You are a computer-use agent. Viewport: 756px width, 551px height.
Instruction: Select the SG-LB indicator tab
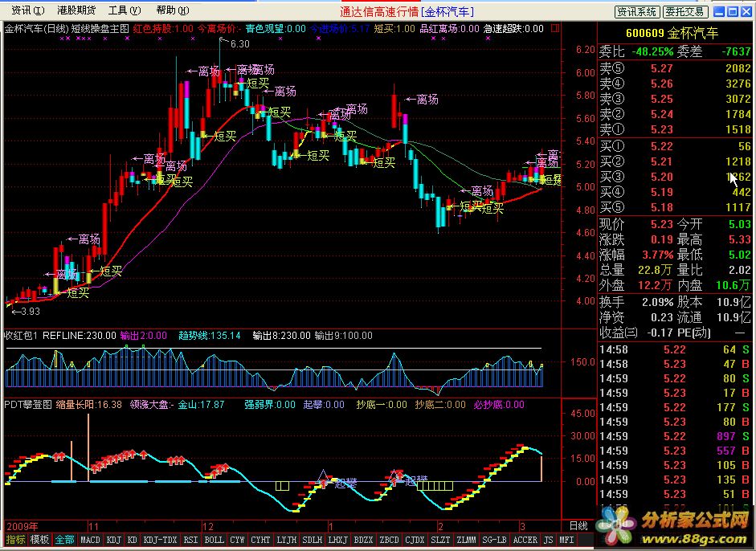pos(494,540)
